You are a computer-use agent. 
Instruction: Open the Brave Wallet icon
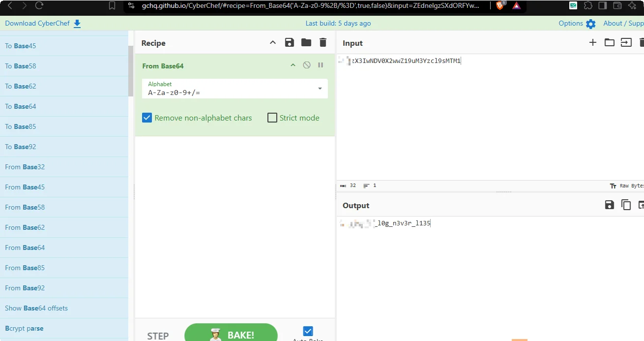[x=617, y=5]
